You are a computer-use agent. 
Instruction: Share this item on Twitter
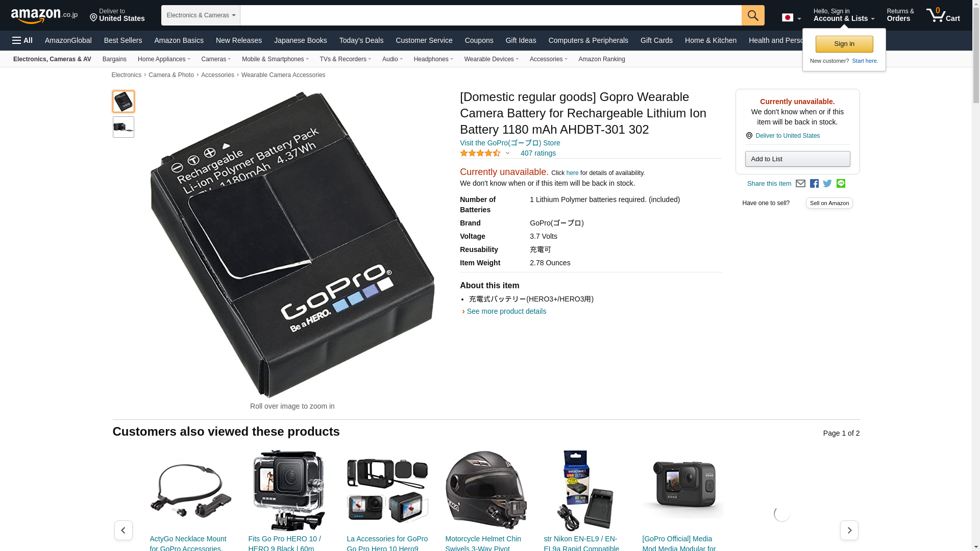pyautogui.click(x=827, y=184)
